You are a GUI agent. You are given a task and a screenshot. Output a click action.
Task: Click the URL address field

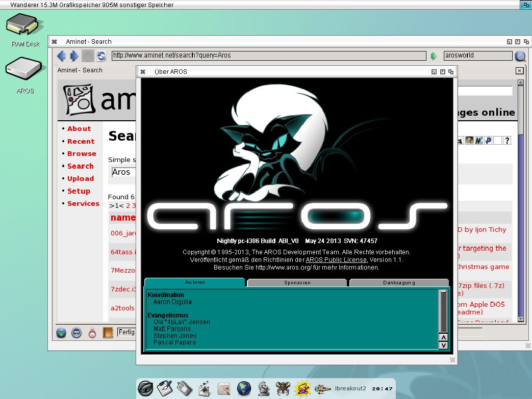(269, 56)
